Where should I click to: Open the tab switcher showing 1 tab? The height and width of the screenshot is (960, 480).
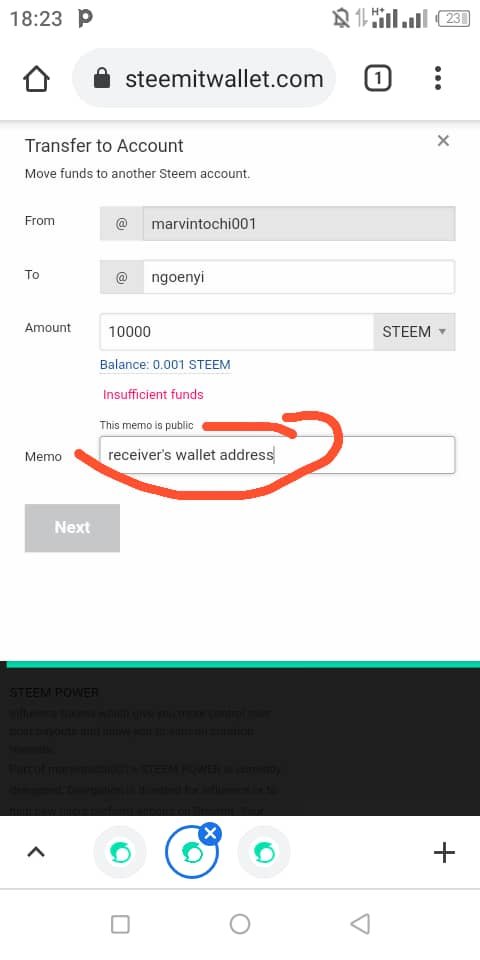pyautogui.click(x=378, y=78)
